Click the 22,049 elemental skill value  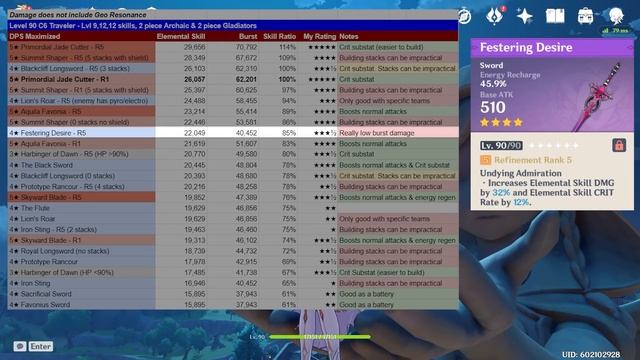click(x=194, y=133)
